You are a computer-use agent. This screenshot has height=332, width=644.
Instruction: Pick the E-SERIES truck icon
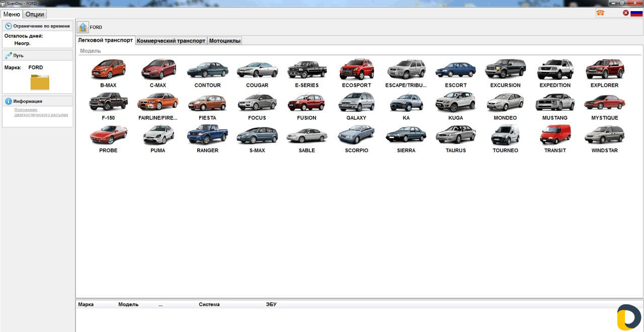tap(307, 70)
